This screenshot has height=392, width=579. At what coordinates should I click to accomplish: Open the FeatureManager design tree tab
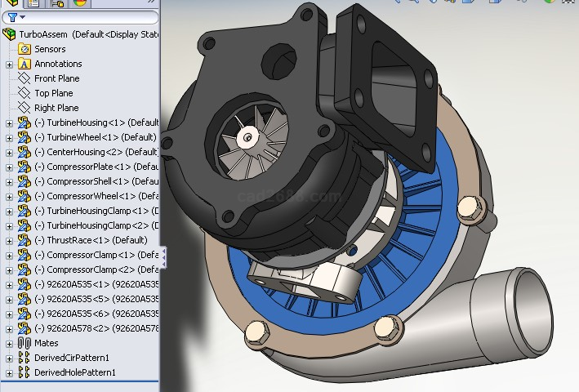tap(13, 2)
